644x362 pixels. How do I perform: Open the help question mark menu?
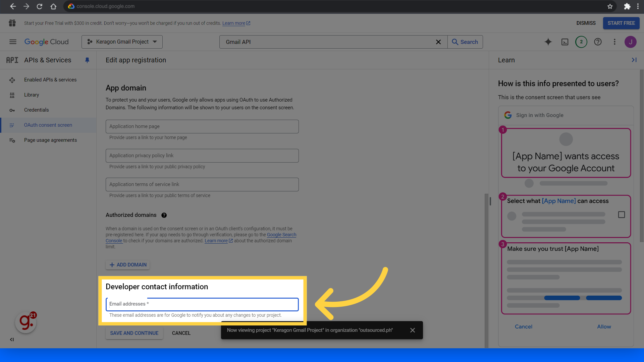click(x=598, y=42)
